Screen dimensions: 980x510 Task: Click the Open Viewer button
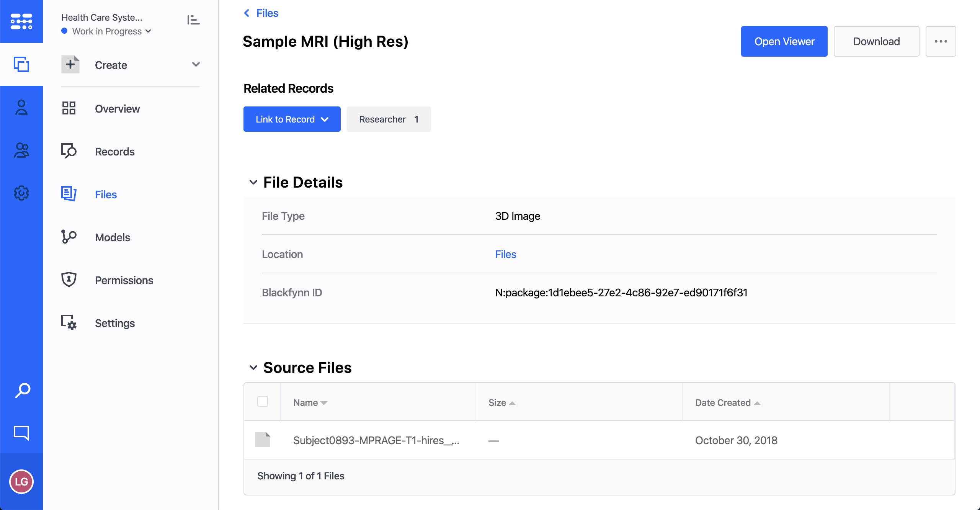[x=784, y=41]
